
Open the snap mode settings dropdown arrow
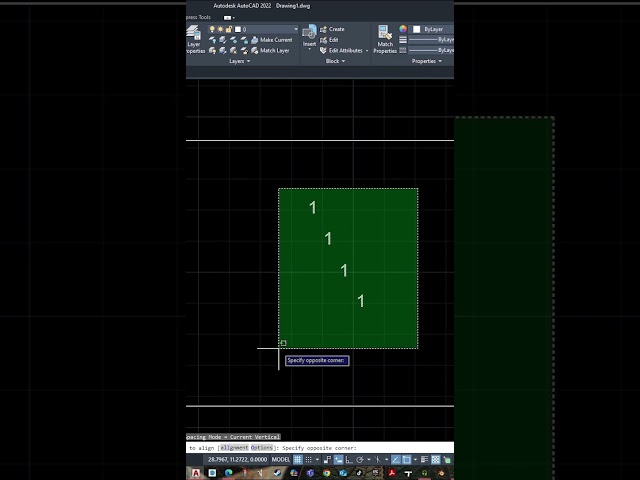tap(317, 460)
